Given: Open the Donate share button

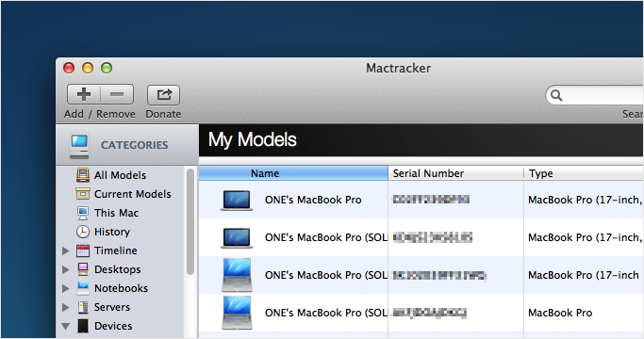Looking at the screenshot, I should [x=163, y=94].
